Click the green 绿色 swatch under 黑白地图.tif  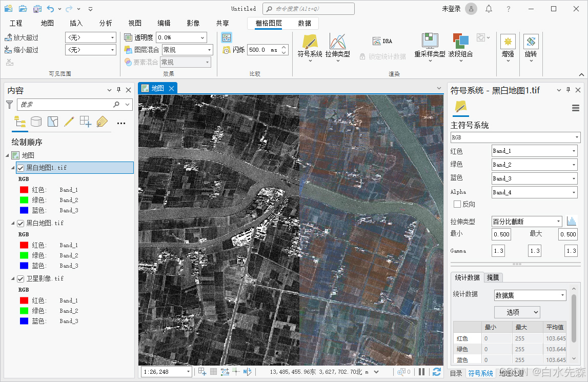click(x=24, y=255)
